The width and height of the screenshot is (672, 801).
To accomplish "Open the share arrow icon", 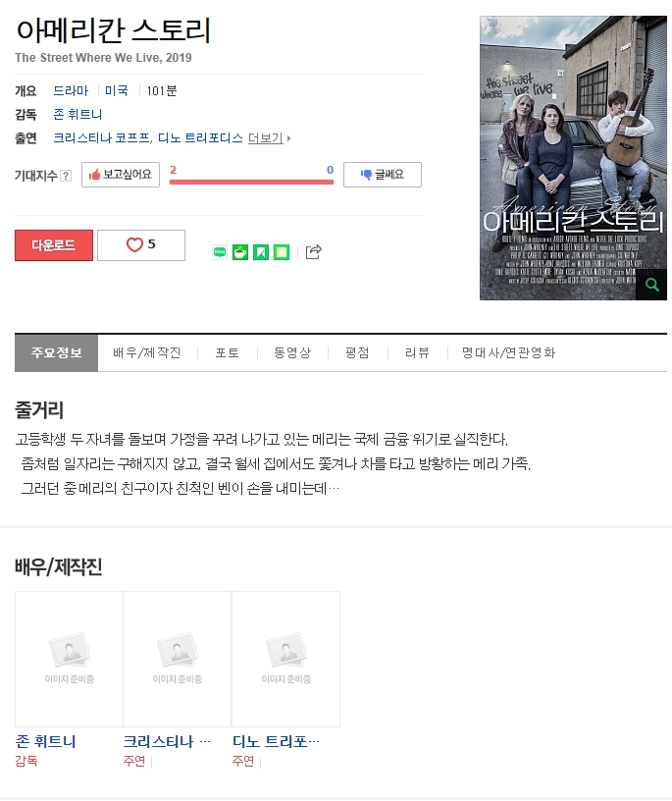I will tap(314, 251).
